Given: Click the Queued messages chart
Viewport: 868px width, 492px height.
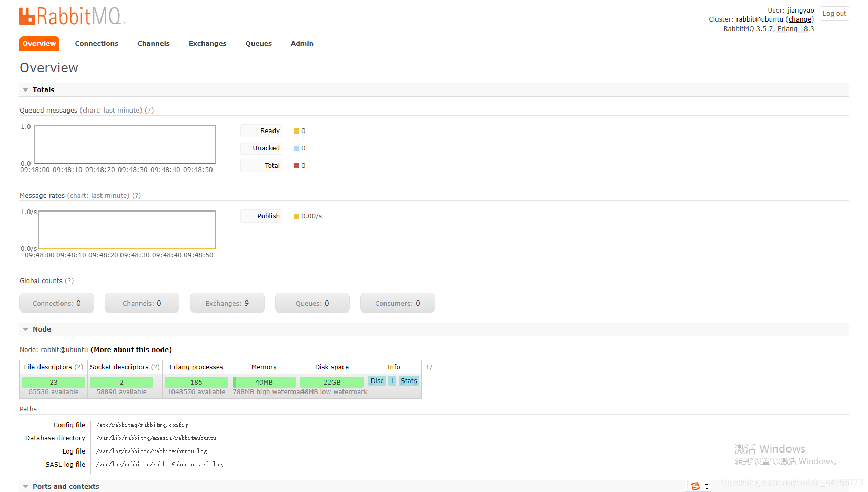Looking at the screenshot, I should tap(125, 145).
